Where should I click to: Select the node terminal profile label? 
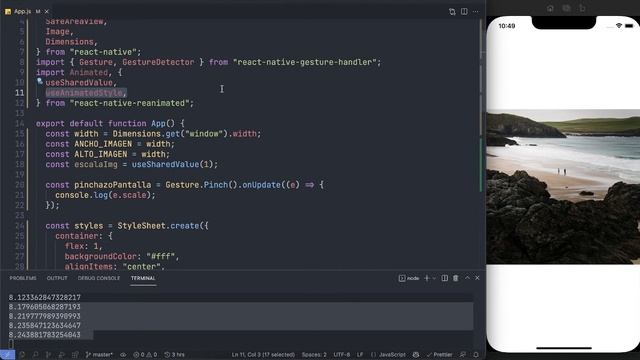pos(409,278)
